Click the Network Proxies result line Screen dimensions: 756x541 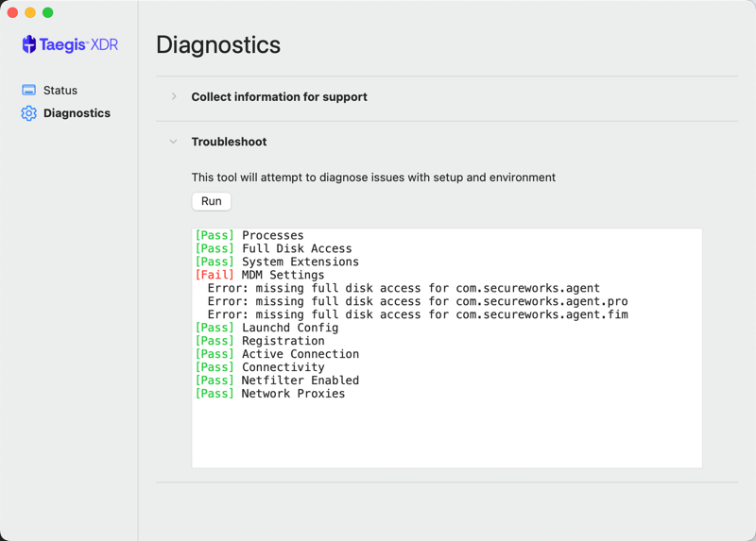click(270, 394)
